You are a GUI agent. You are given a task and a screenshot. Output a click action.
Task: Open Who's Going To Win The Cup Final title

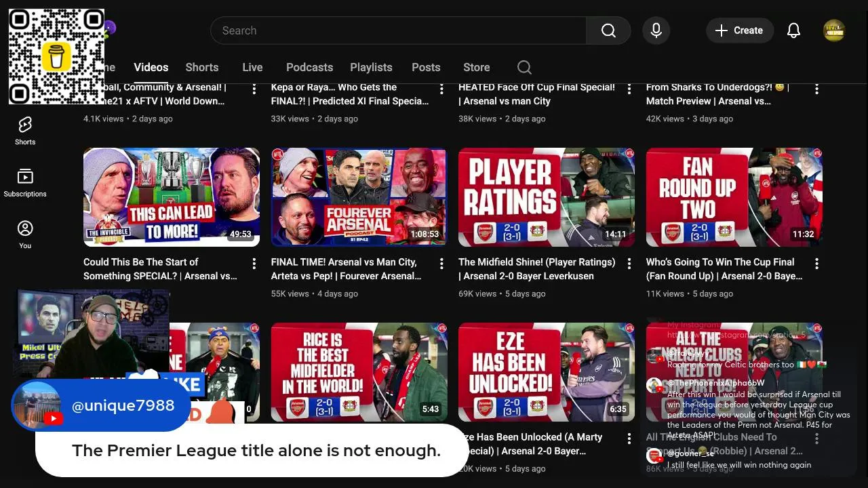(724, 269)
